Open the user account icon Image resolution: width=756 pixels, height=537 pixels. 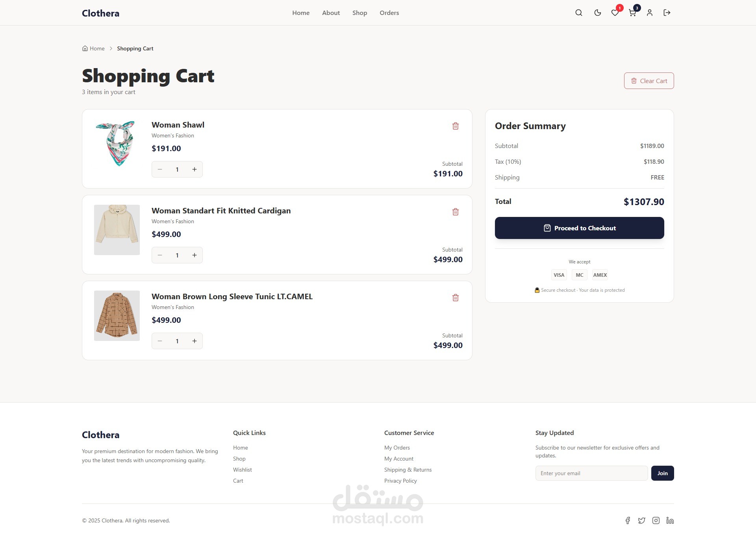coord(649,13)
